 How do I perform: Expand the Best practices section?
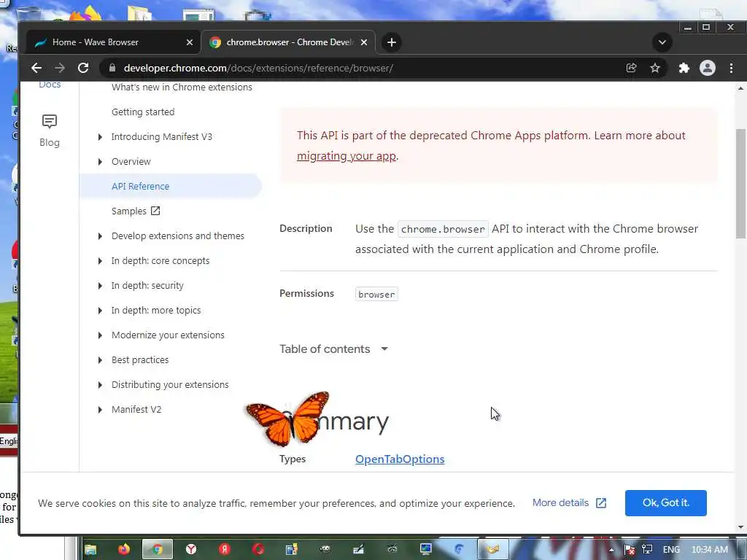point(100,360)
